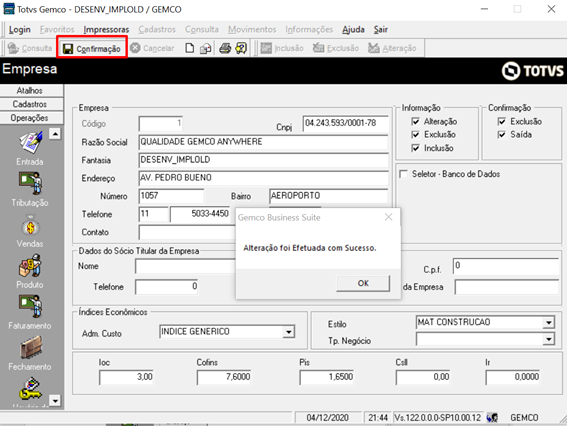Screen dimensions: 567x426
Task: Open the Tributação sidebar shortcut
Action: coord(30,189)
